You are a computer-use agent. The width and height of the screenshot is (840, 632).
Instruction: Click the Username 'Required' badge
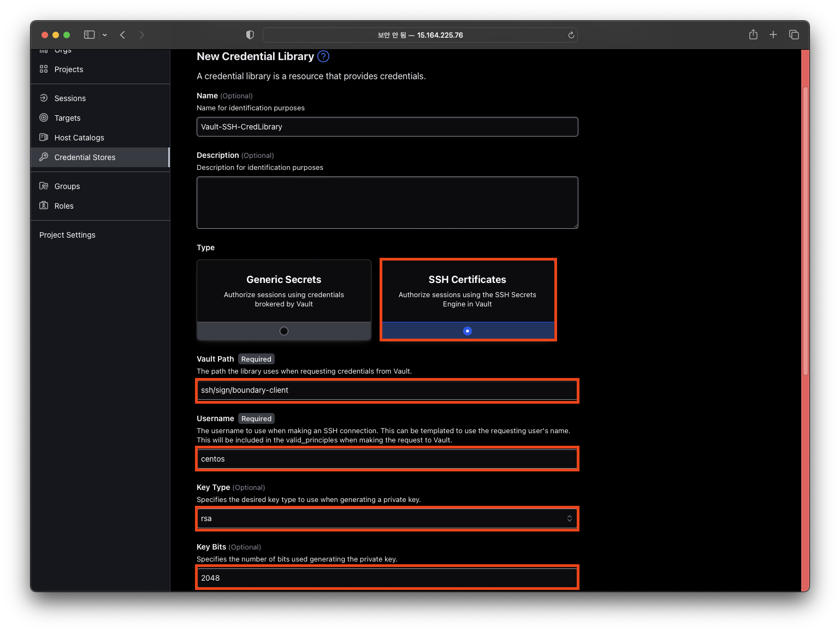pos(256,418)
